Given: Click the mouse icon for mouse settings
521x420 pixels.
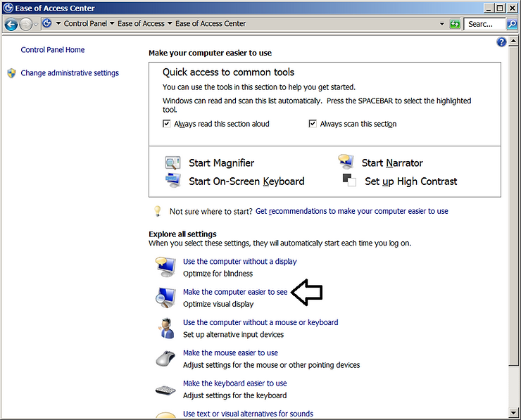Looking at the screenshot, I should 165,358.
